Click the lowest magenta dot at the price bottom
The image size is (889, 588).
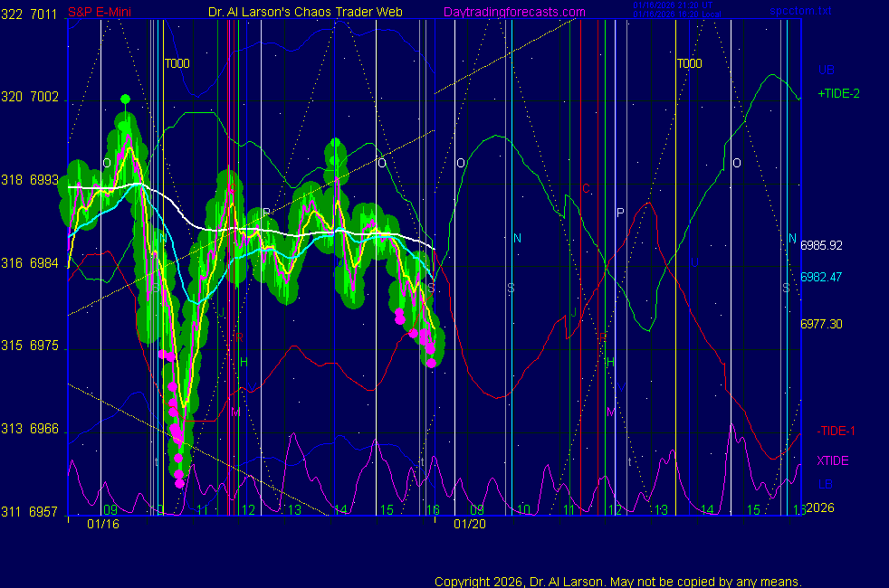click(179, 483)
